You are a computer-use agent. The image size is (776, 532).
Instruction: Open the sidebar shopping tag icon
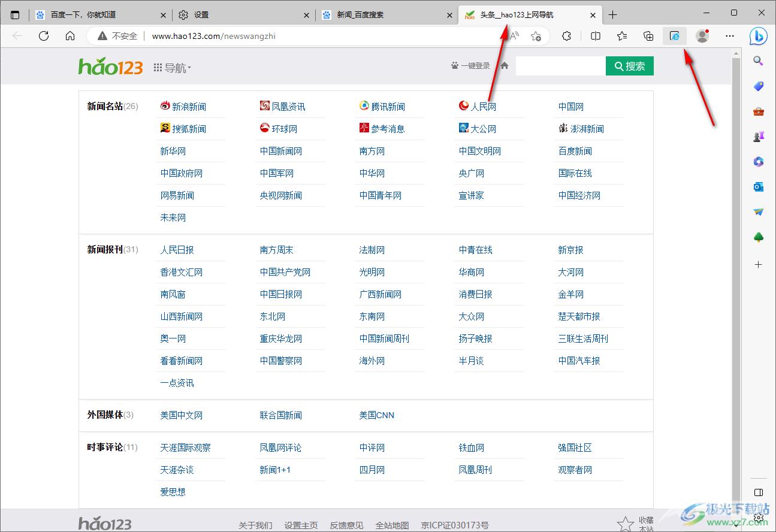(758, 86)
